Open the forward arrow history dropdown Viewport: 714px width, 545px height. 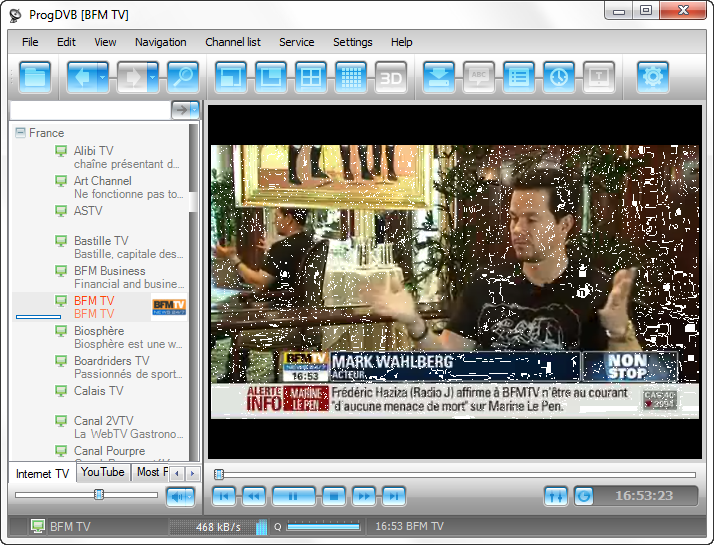[153, 77]
